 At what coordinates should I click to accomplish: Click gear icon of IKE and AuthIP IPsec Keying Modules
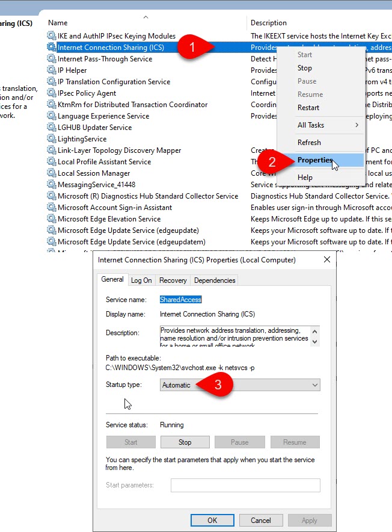(x=52, y=36)
